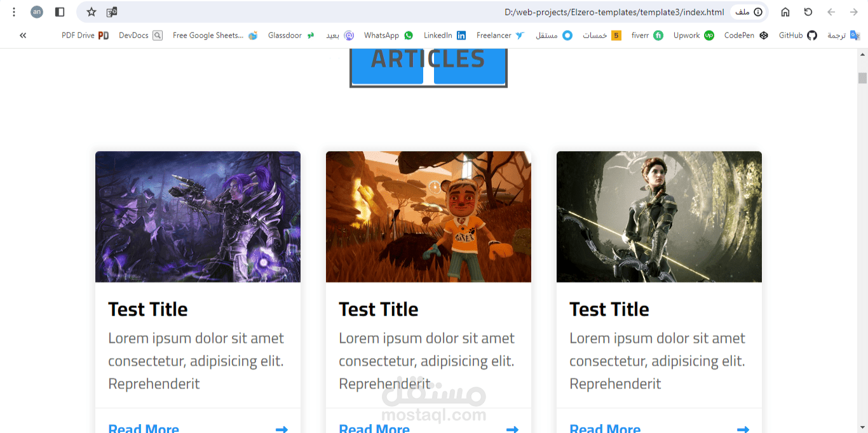Viewport: 868px width, 433px height.
Task: Open the PDF Drive bookmark
Action: 85,36
